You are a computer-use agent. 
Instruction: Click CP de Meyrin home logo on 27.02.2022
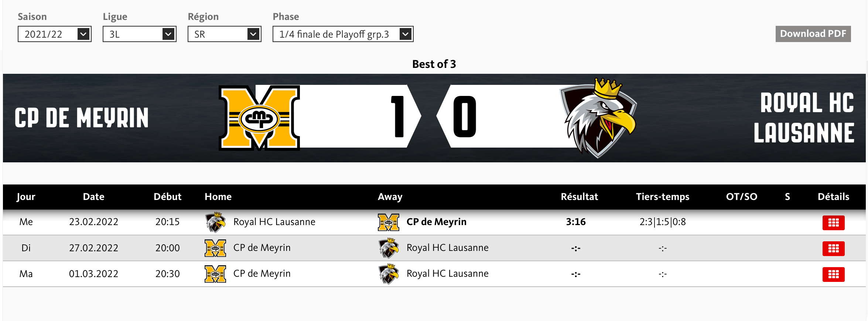pyautogui.click(x=215, y=248)
